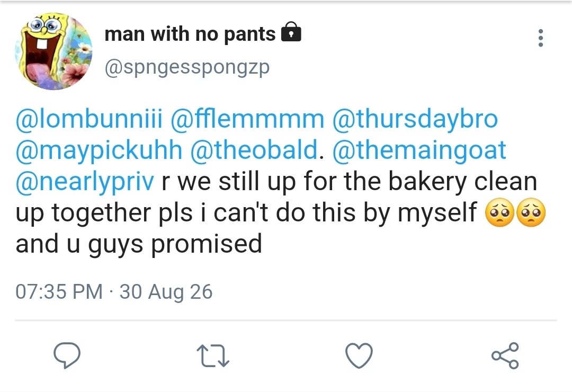The height and width of the screenshot is (392, 572).
Task: Tap the reply speech bubble icon
Action: 67,355
